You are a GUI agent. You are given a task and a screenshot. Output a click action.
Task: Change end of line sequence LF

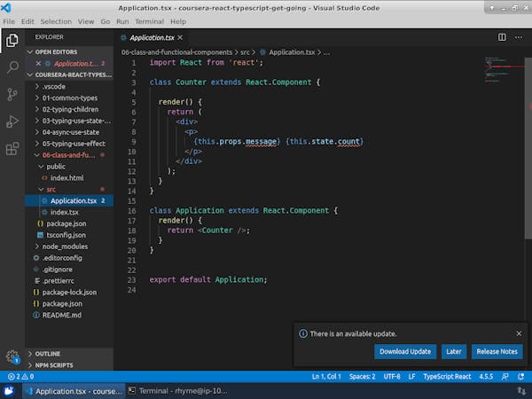pyautogui.click(x=411, y=377)
